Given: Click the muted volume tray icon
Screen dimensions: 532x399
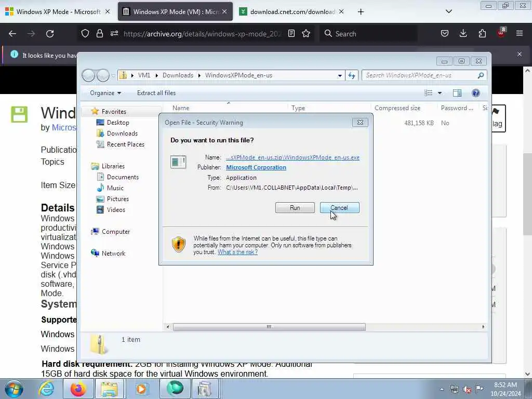Looking at the screenshot, I should pyautogui.click(x=467, y=389).
